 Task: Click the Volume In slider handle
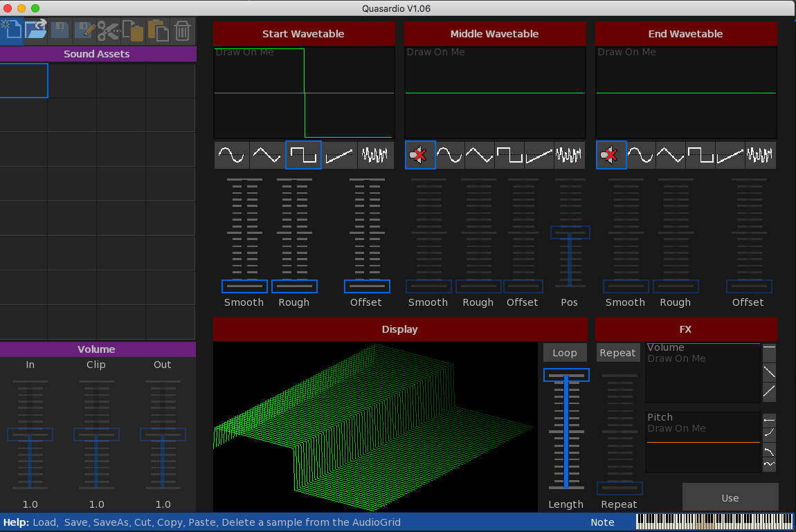click(30, 434)
